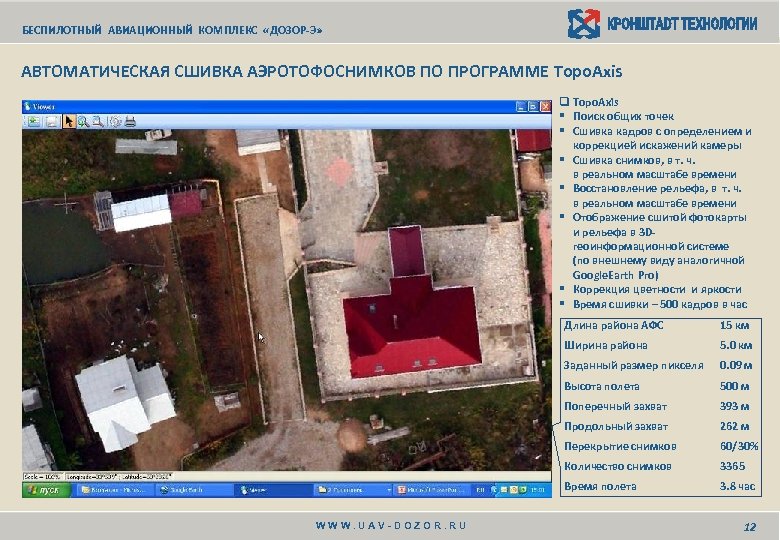Click the Scale = 100% status field

pyautogui.click(x=42, y=476)
